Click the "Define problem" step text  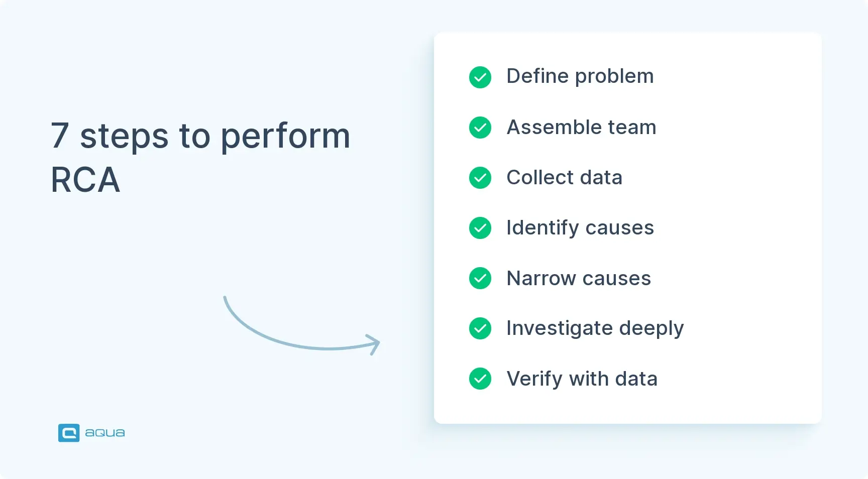pos(580,76)
